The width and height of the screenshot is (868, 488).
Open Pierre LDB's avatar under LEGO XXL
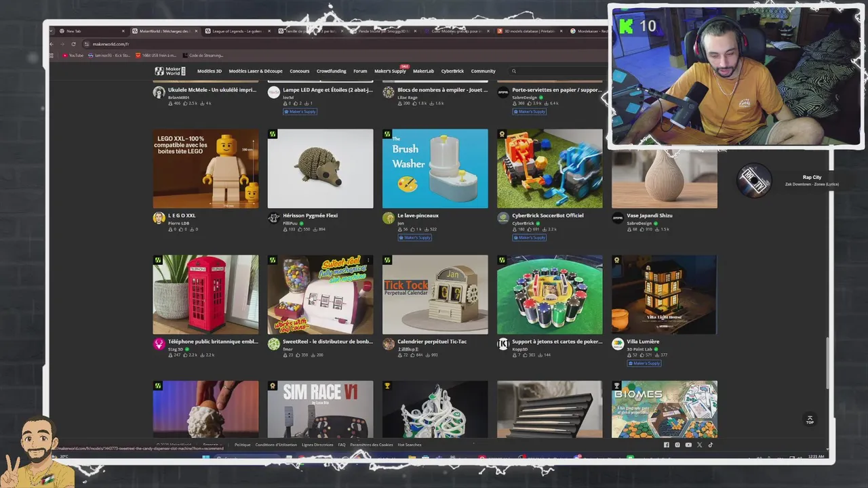(x=159, y=218)
